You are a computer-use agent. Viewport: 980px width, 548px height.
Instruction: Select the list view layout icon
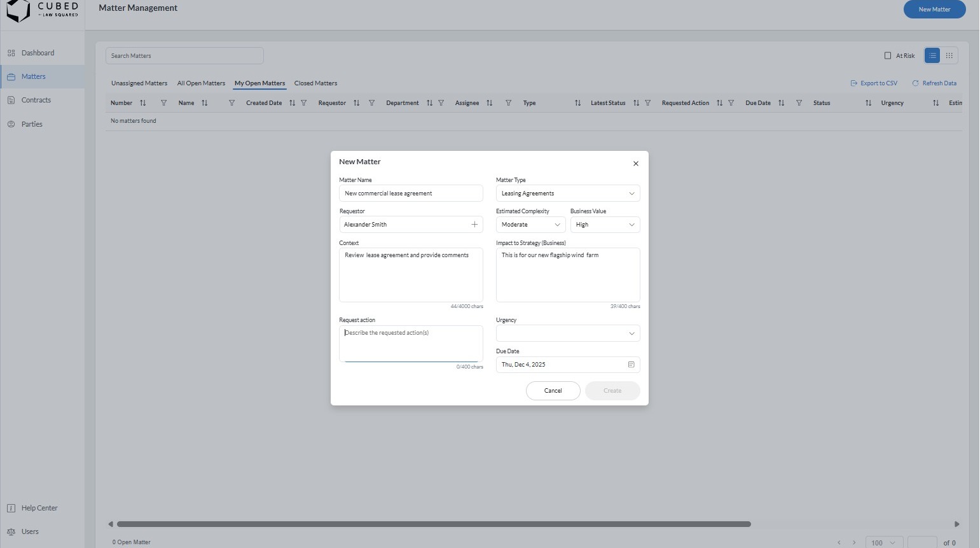932,56
